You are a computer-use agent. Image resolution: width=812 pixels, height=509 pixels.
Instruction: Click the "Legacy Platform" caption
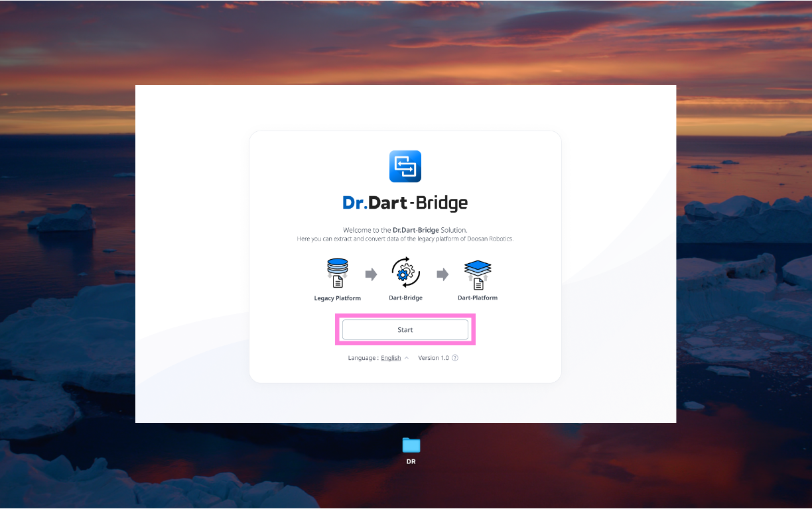pos(338,298)
